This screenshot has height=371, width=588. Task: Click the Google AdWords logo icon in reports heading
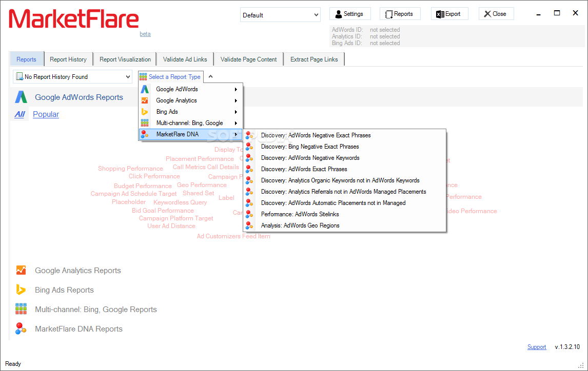(x=21, y=97)
